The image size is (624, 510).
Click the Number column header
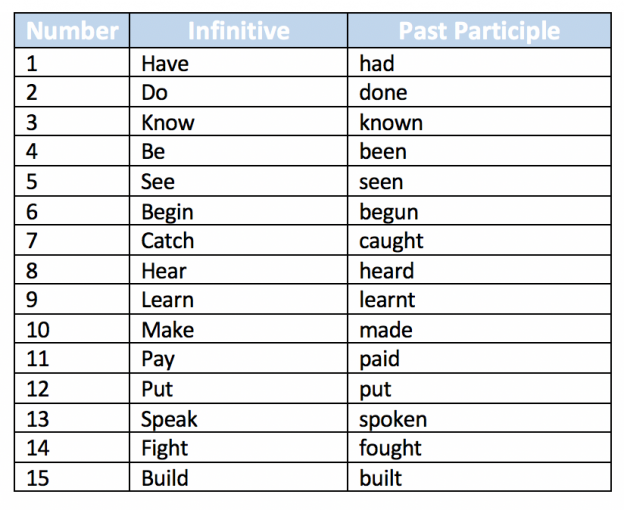(x=72, y=31)
